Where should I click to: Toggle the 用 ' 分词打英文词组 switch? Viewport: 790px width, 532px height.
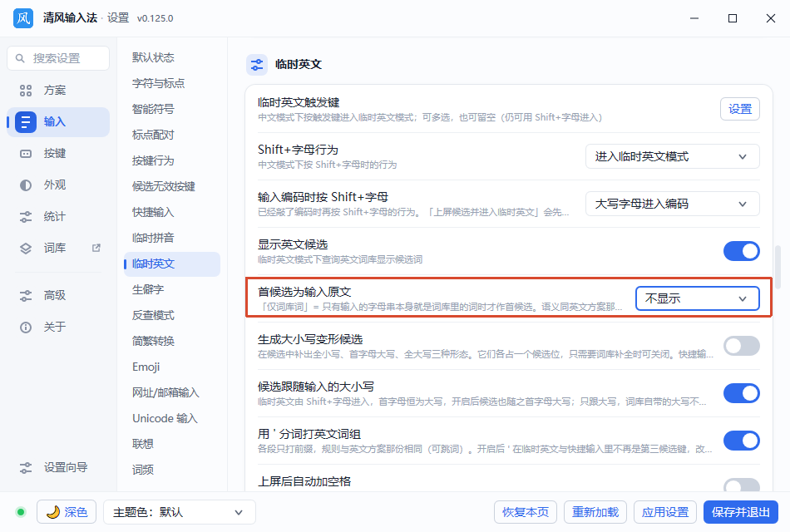pos(742,441)
